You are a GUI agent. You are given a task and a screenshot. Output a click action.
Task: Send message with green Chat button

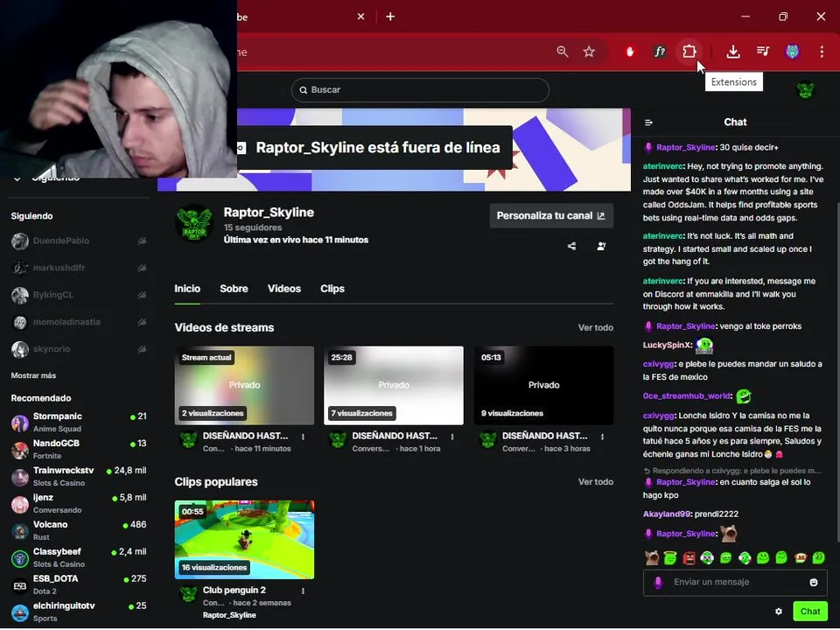point(809,612)
